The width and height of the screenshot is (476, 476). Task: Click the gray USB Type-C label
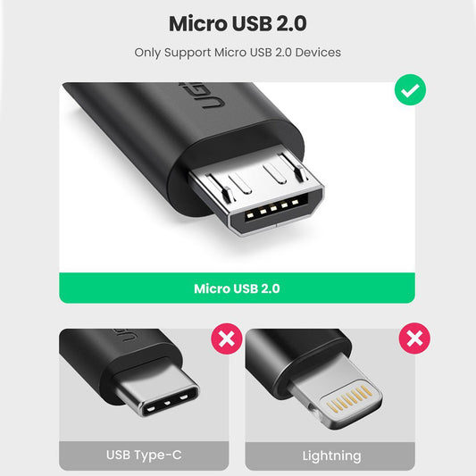[144, 455]
